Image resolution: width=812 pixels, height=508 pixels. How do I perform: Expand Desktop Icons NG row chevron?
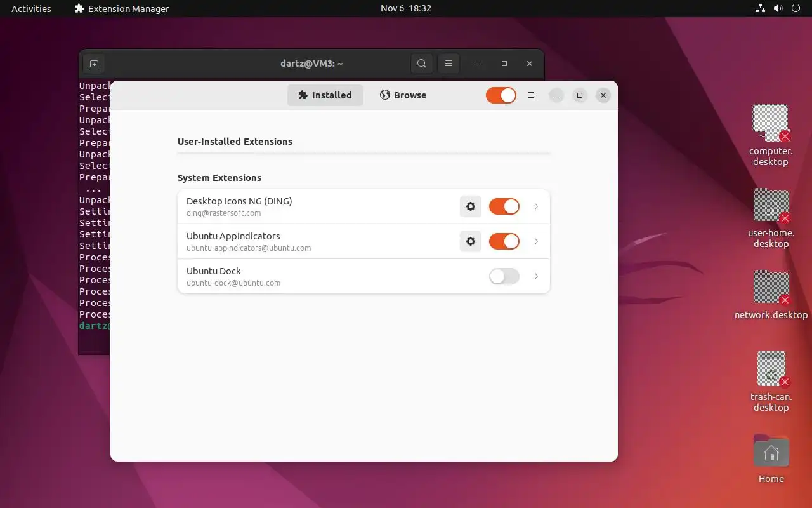click(x=536, y=206)
